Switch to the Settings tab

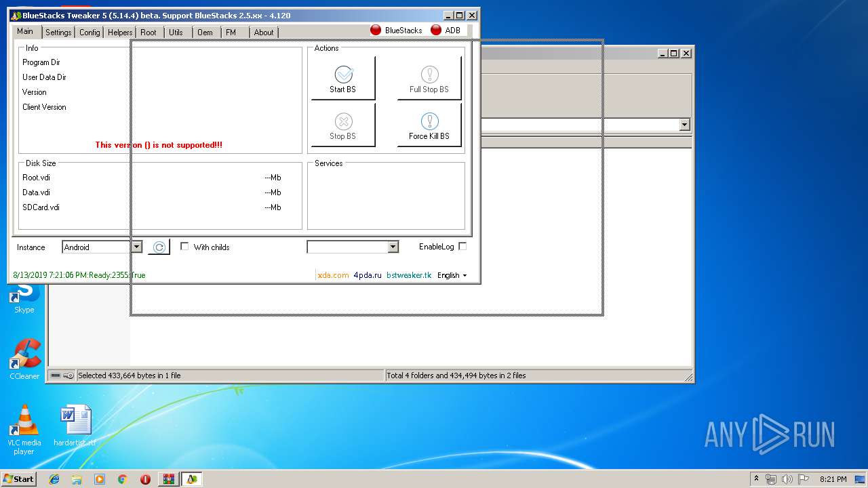click(58, 33)
